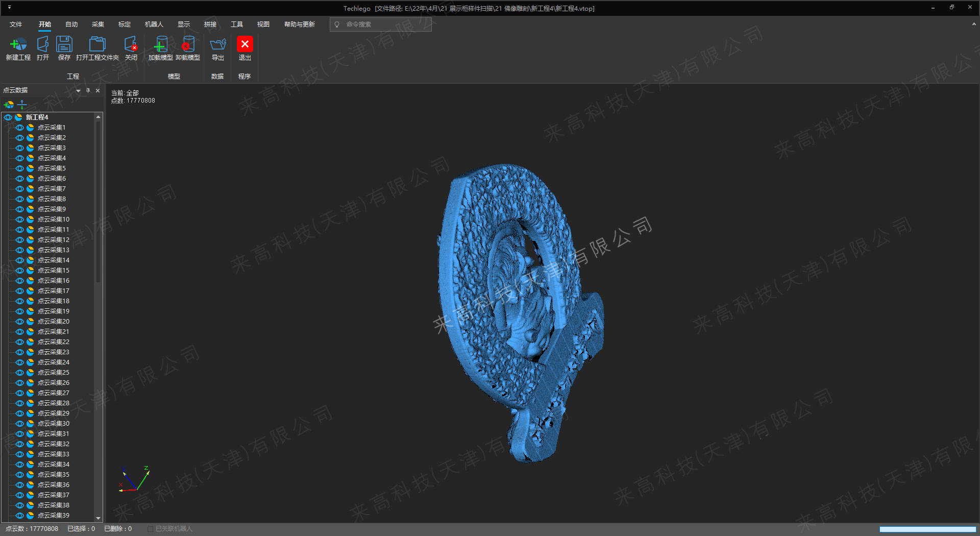
Task: Click 卸载模型 to unload the model
Action: pyautogui.click(x=188, y=45)
